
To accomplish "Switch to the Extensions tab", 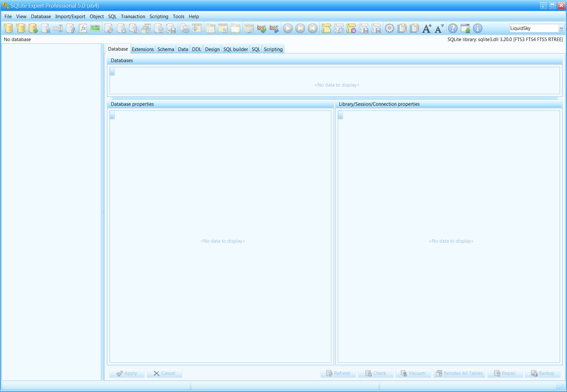I will tap(143, 49).
